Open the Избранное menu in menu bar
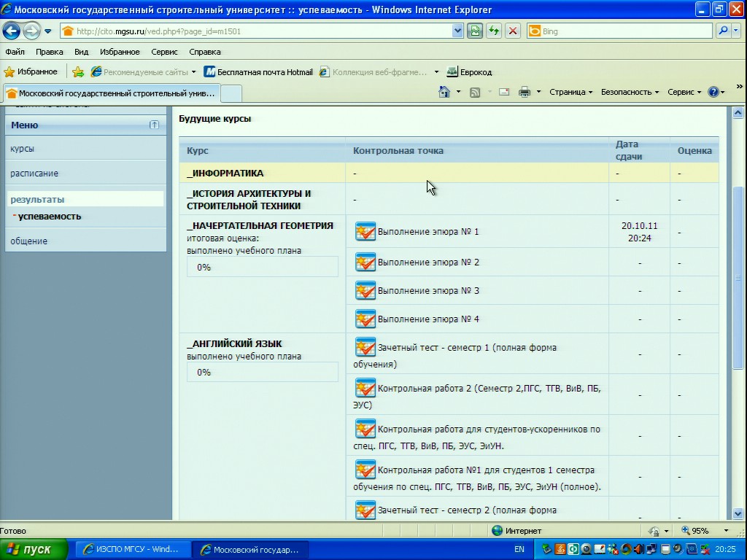The height and width of the screenshot is (560, 747). [x=120, y=52]
